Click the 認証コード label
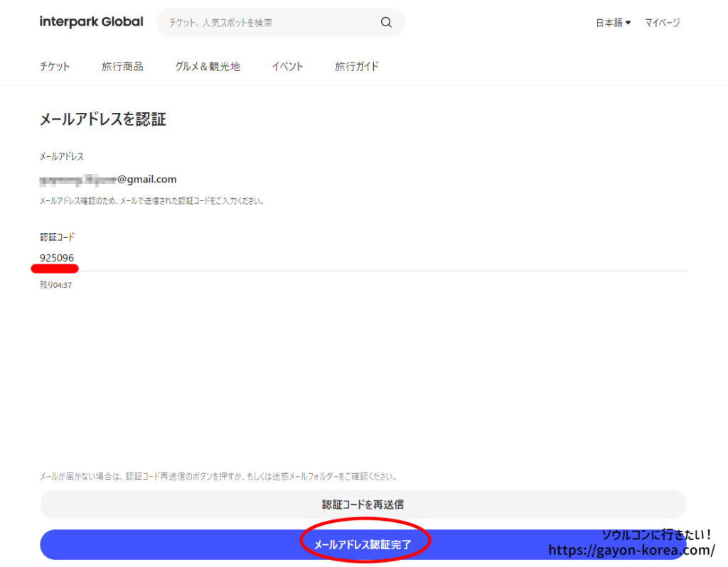This screenshot has width=728, height=567. [x=57, y=237]
